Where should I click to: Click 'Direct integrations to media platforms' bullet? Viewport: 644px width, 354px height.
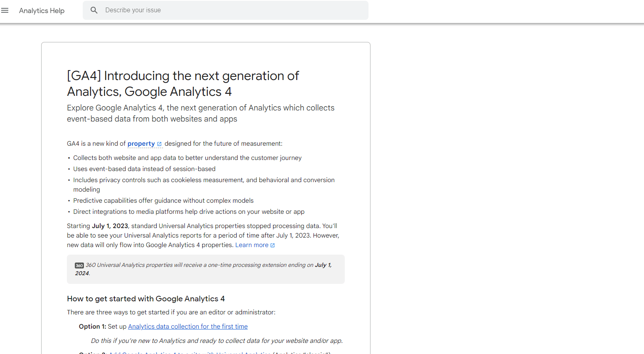click(189, 212)
